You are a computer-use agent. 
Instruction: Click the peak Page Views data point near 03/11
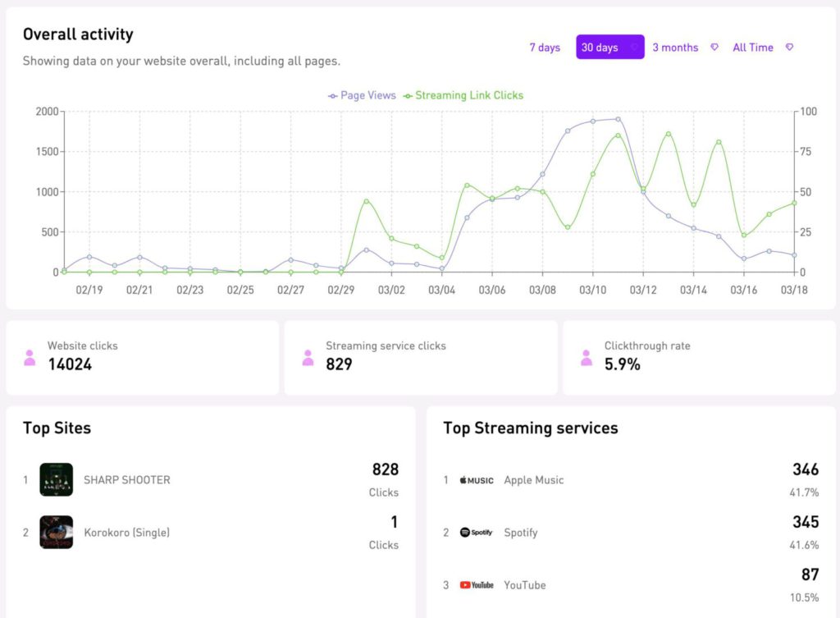[x=618, y=119]
